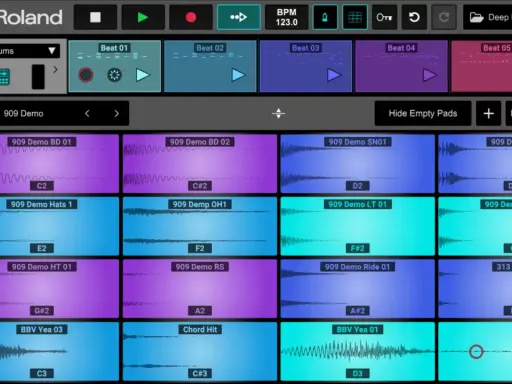Go to next kit with right chevron
Image resolution: width=512 pixels, height=384 pixels.
click(x=116, y=114)
